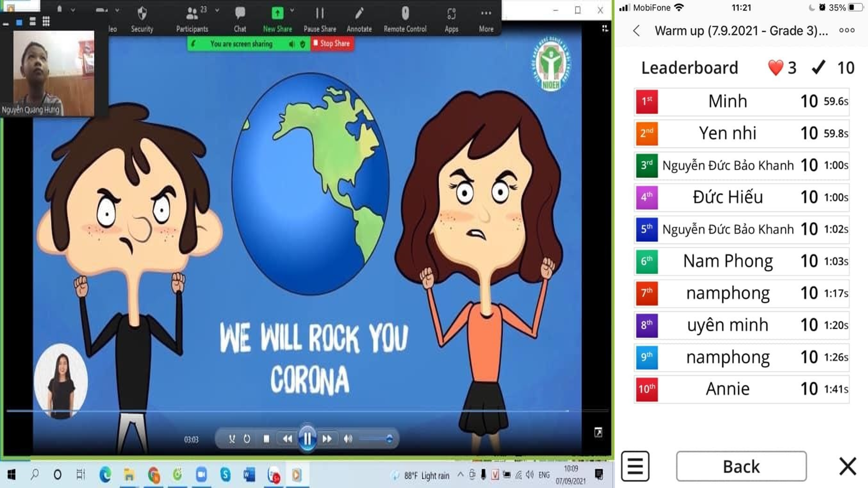Adjust the media player volume slider
This screenshot has width=868, height=488.
pyautogui.click(x=376, y=439)
